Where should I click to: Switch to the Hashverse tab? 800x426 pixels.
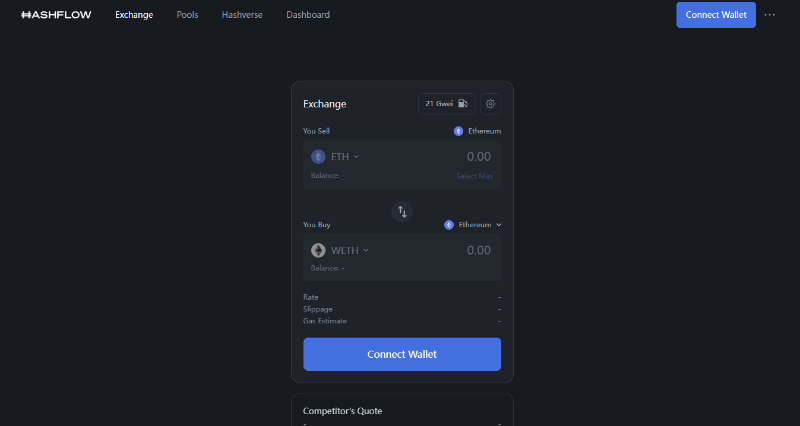[x=242, y=15]
